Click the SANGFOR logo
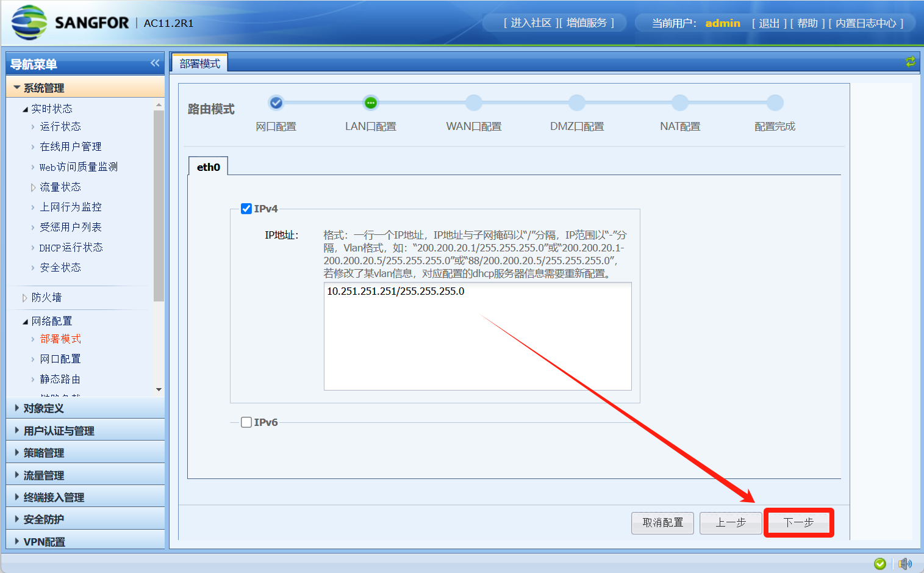 [x=29, y=23]
